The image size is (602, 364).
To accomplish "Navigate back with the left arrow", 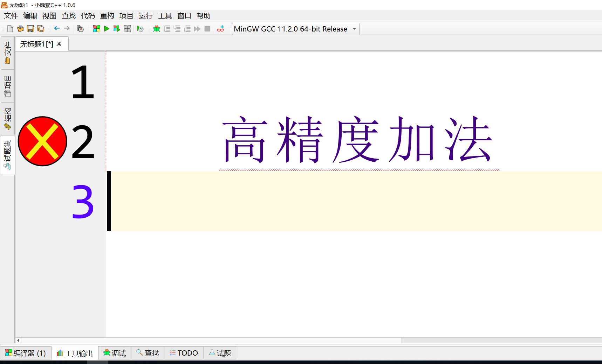I will point(56,29).
